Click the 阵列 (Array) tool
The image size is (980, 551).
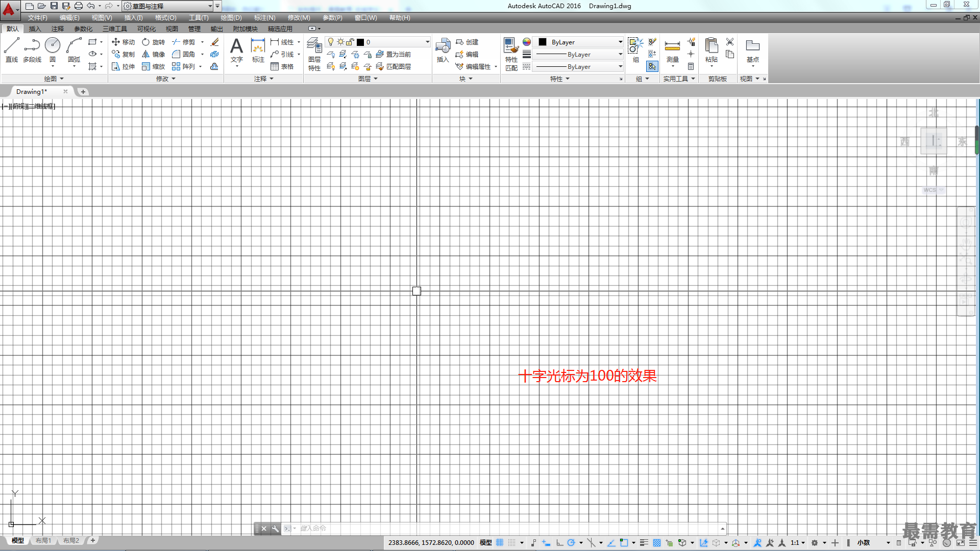click(184, 66)
